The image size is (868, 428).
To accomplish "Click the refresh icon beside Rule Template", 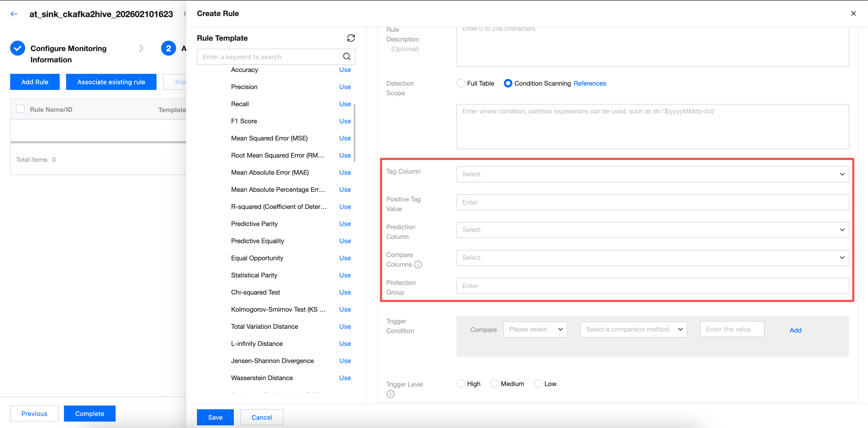I will coord(351,38).
